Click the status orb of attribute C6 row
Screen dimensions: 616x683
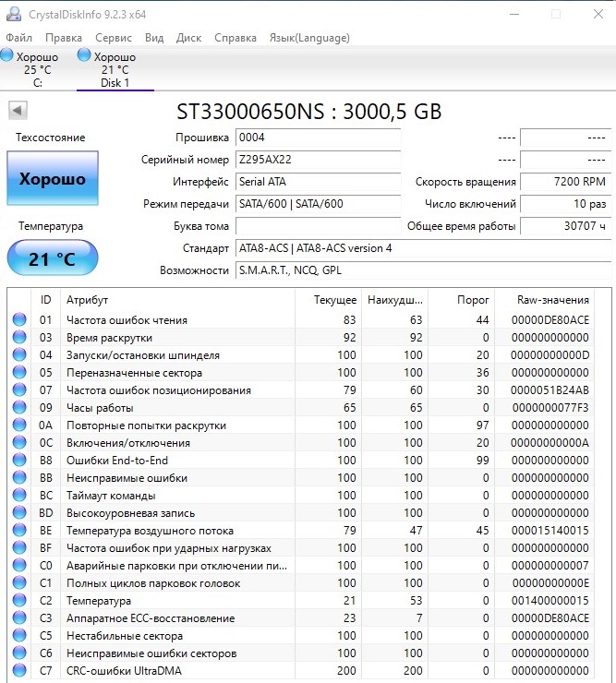pos(19,653)
